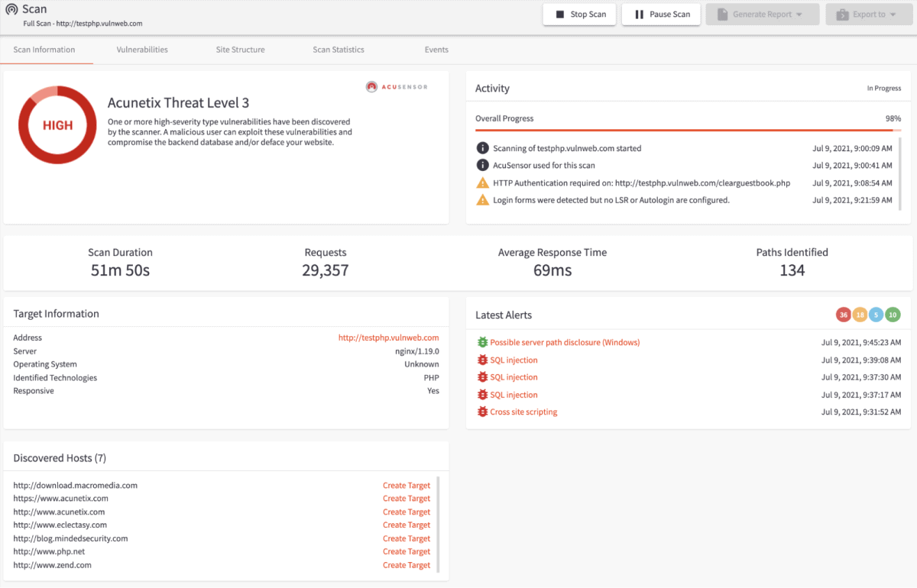Click the In Progress status label
This screenshot has width=917, height=588.
[x=884, y=89]
